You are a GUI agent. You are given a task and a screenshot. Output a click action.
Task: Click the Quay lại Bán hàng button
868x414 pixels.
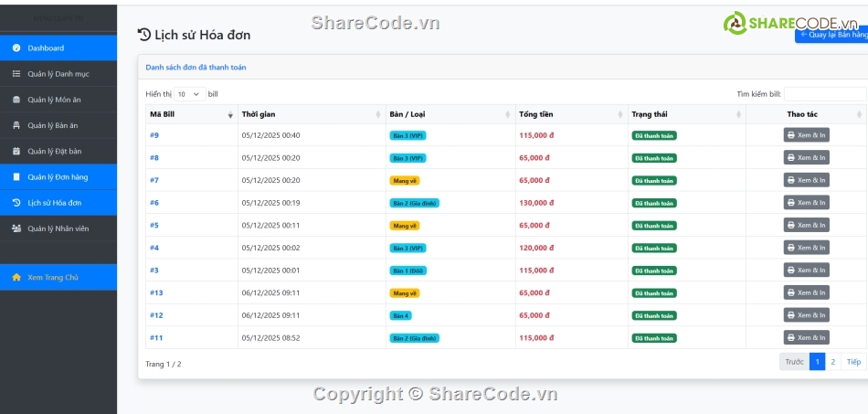831,35
